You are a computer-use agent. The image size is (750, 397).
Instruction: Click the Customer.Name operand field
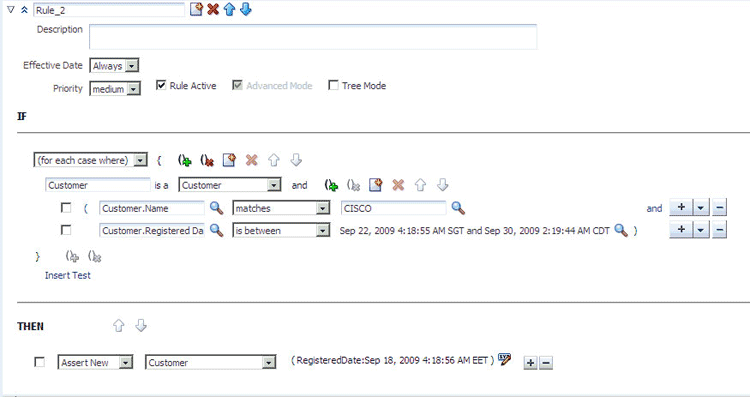[x=152, y=208]
